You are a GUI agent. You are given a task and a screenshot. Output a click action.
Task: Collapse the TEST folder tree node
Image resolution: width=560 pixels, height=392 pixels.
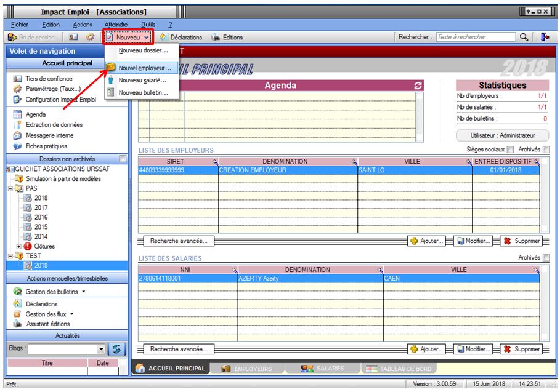[10, 256]
